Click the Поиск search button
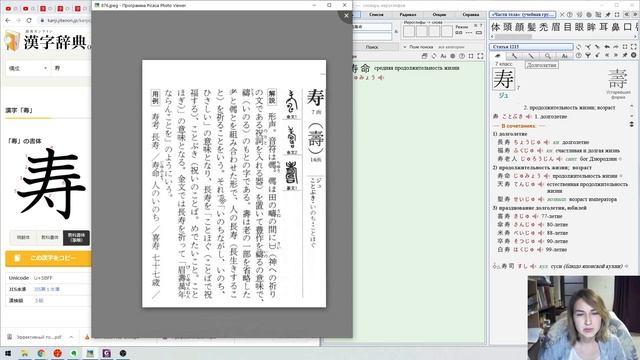Viewport: 640px width, 360px height. 372,47
